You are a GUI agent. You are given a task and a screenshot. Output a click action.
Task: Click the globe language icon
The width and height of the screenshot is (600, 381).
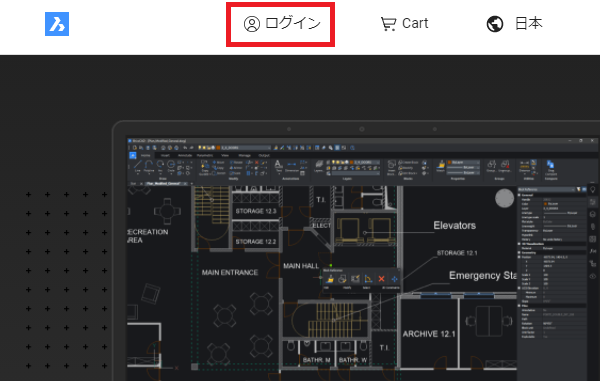[x=494, y=24]
